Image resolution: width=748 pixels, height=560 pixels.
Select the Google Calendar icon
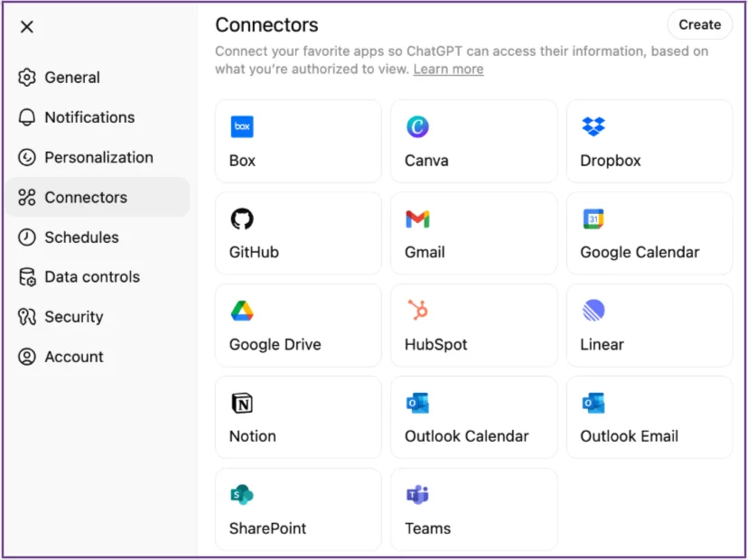point(594,219)
